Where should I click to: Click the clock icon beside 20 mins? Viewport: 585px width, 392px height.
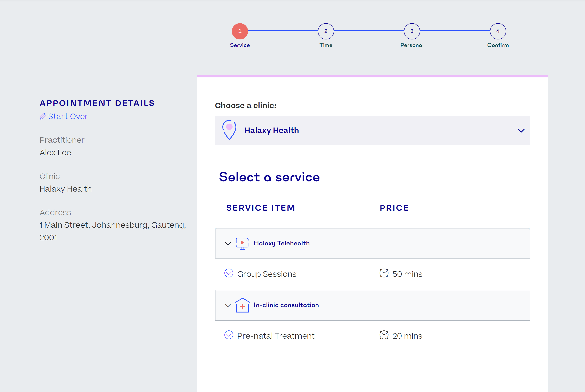[384, 335]
